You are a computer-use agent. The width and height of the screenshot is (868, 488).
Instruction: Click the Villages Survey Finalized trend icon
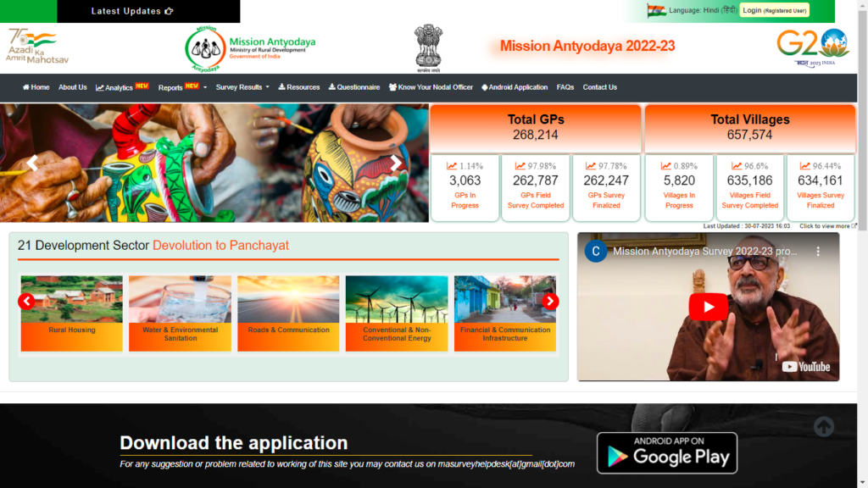click(805, 166)
